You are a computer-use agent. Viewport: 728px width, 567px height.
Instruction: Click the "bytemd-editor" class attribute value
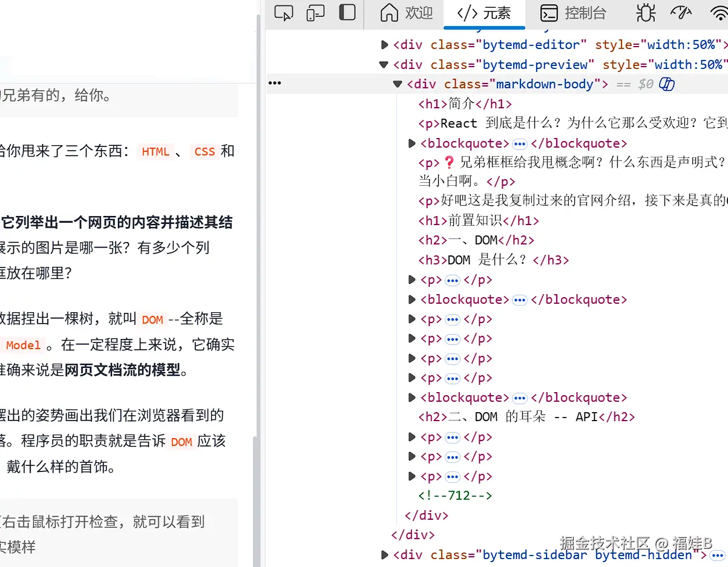tap(531, 45)
